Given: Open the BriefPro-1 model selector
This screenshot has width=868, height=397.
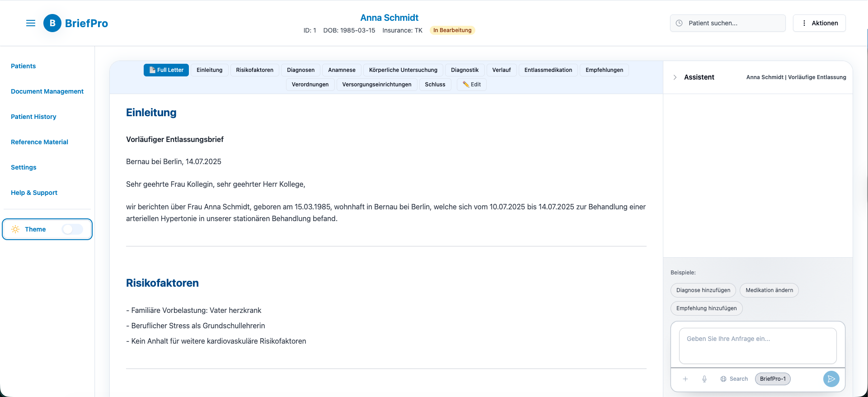Looking at the screenshot, I should [773, 379].
